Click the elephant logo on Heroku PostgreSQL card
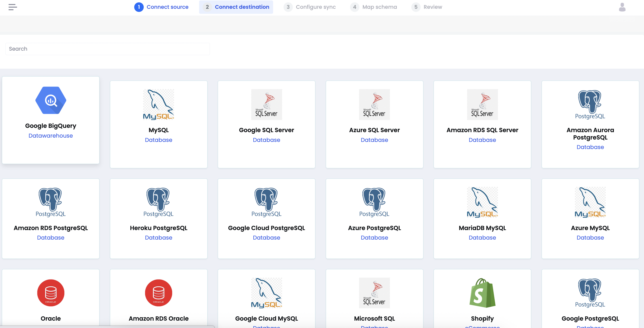Viewport: 644px width, 328px height. tap(158, 202)
